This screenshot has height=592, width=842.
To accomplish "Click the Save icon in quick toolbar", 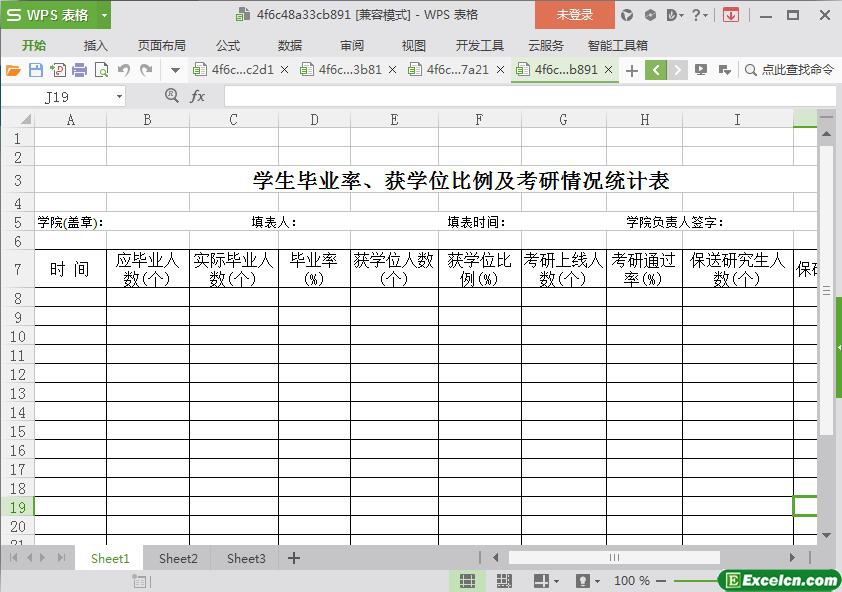I will 36,70.
